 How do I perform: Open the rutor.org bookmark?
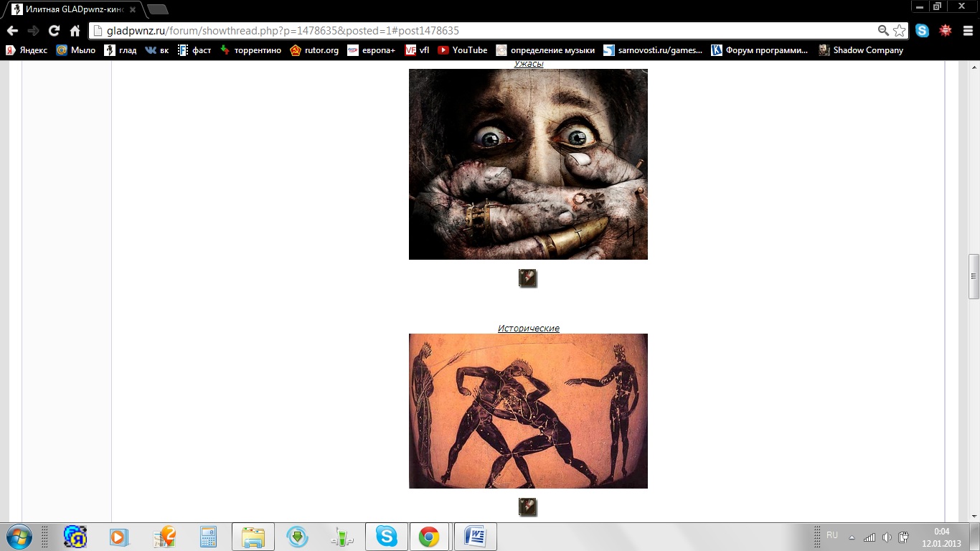314,50
